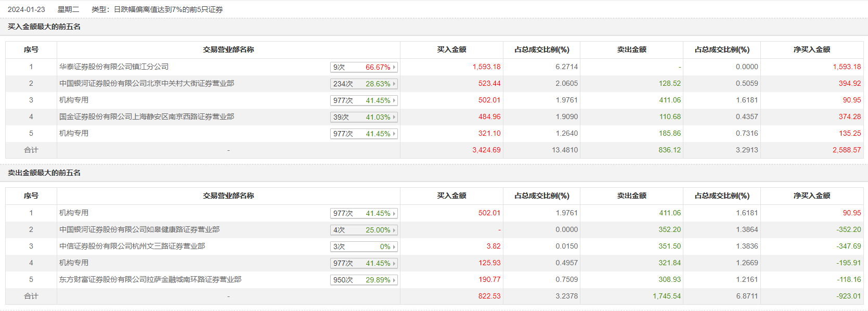Open 华泰证券股份有限公司镇江分公司 link
This screenshot has height=311, width=868.
point(114,67)
